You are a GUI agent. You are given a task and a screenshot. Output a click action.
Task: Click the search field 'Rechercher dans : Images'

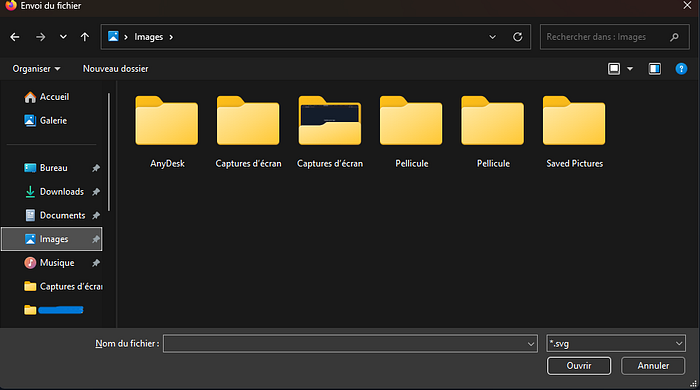614,37
